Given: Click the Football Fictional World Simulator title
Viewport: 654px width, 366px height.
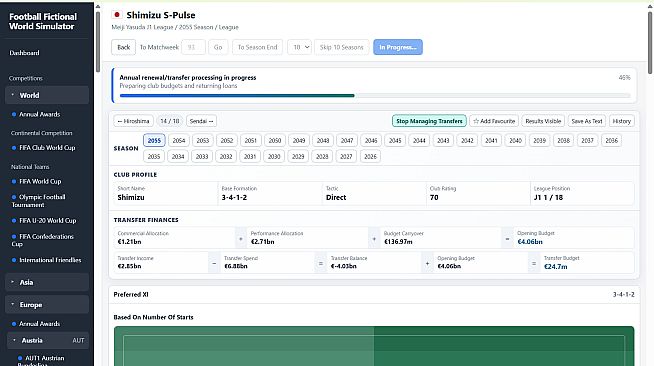Looking at the screenshot, I should 43,21.
